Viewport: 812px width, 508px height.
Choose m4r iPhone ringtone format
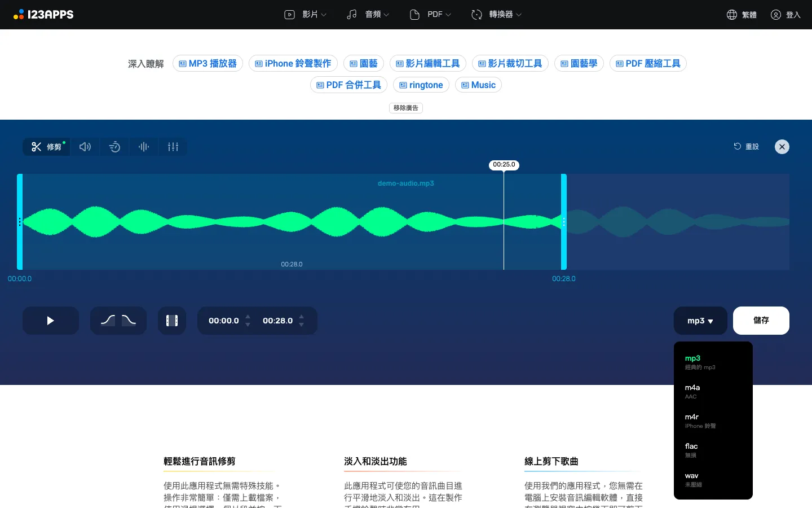click(x=713, y=421)
